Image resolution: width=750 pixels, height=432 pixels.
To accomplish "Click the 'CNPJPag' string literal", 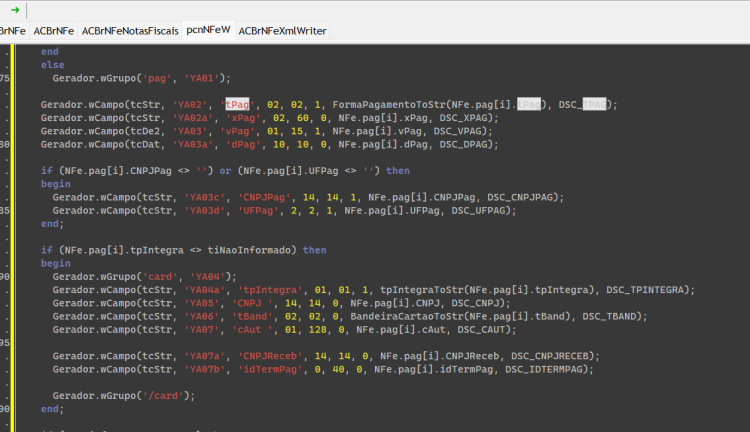I will (x=264, y=197).
